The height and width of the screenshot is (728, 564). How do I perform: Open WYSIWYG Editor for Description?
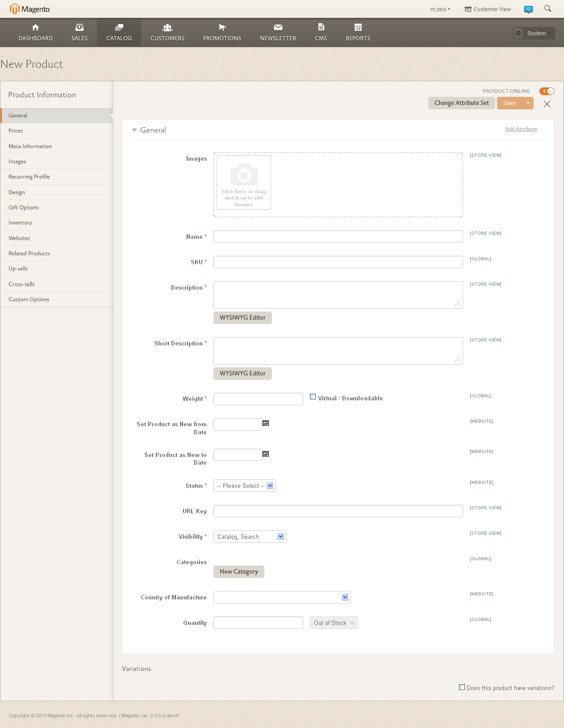pyautogui.click(x=242, y=318)
